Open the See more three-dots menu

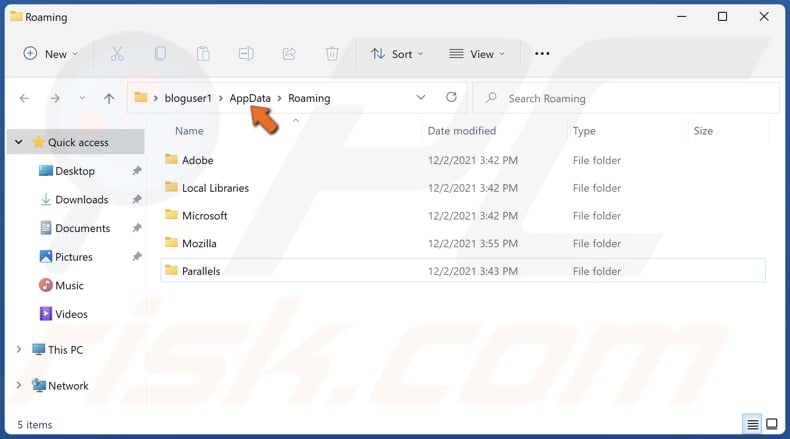(x=542, y=53)
